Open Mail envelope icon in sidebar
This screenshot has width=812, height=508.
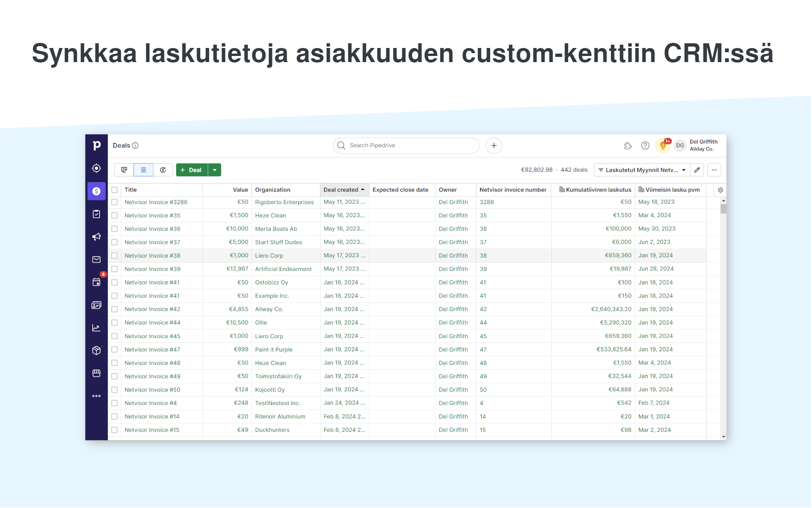[x=96, y=260]
